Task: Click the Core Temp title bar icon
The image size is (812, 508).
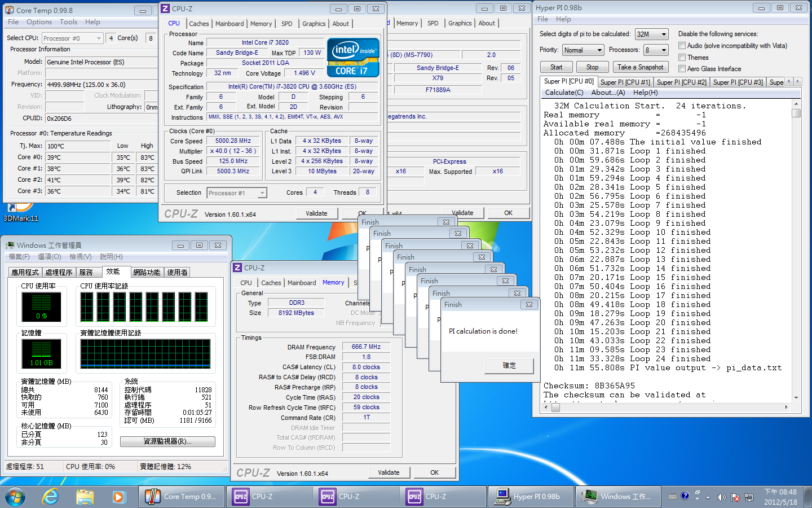Action: coord(10,10)
